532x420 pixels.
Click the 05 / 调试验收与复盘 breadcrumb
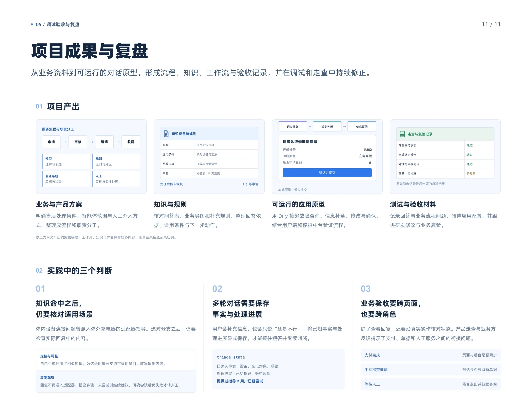[x=58, y=24]
